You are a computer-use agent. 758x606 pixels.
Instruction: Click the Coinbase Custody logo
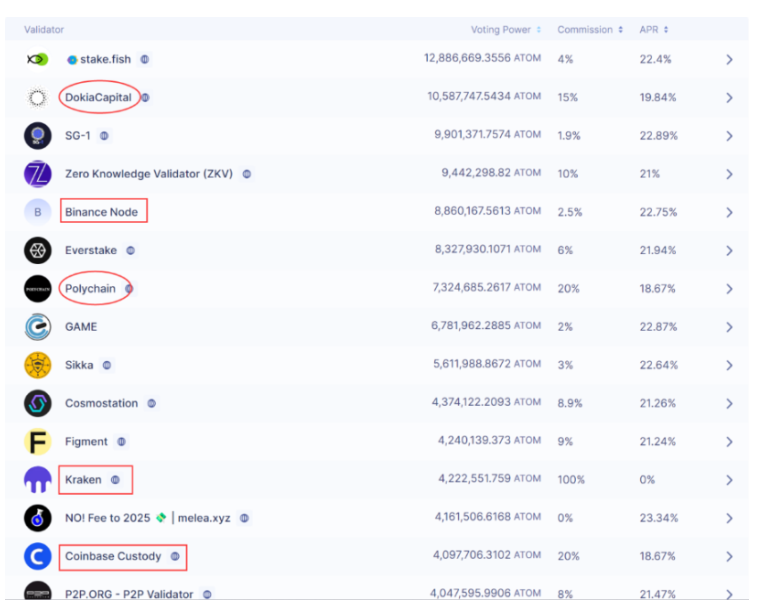pos(38,556)
